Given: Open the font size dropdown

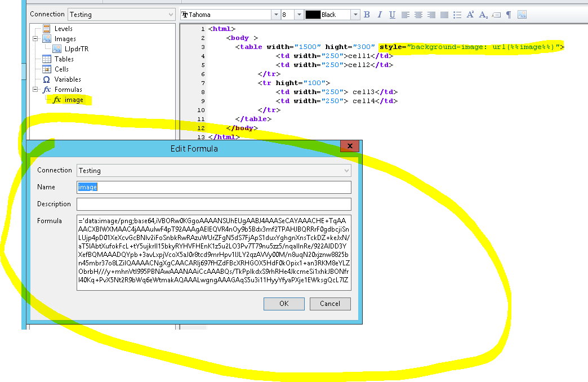Looking at the screenshot, I should [x=299, y=15].
